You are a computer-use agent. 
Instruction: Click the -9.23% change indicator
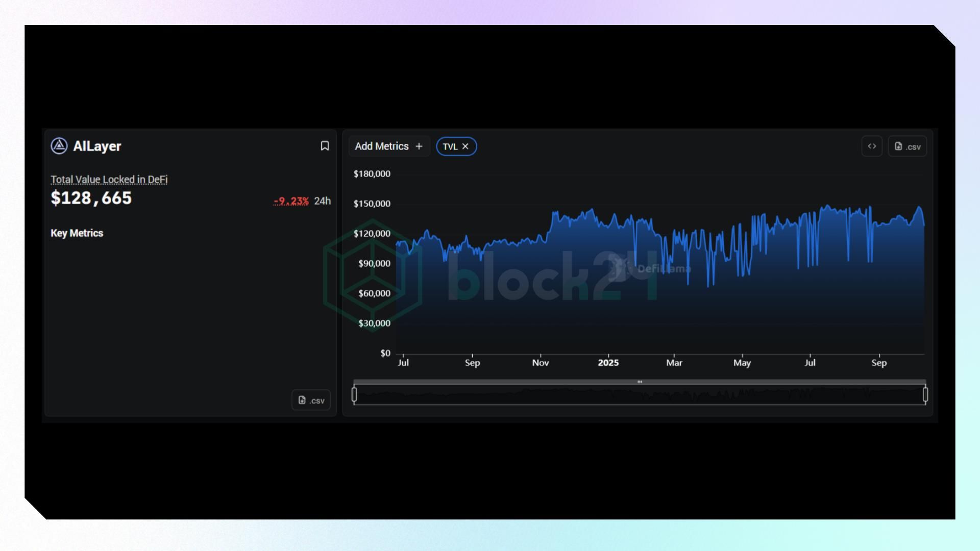tap(291, 201)
